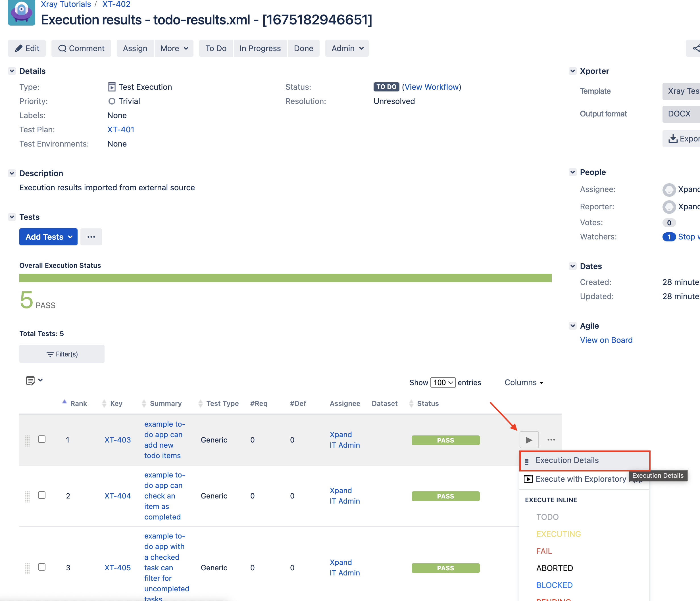
Task: Click the green overall execution status bar
Action: tap(286, 278)
